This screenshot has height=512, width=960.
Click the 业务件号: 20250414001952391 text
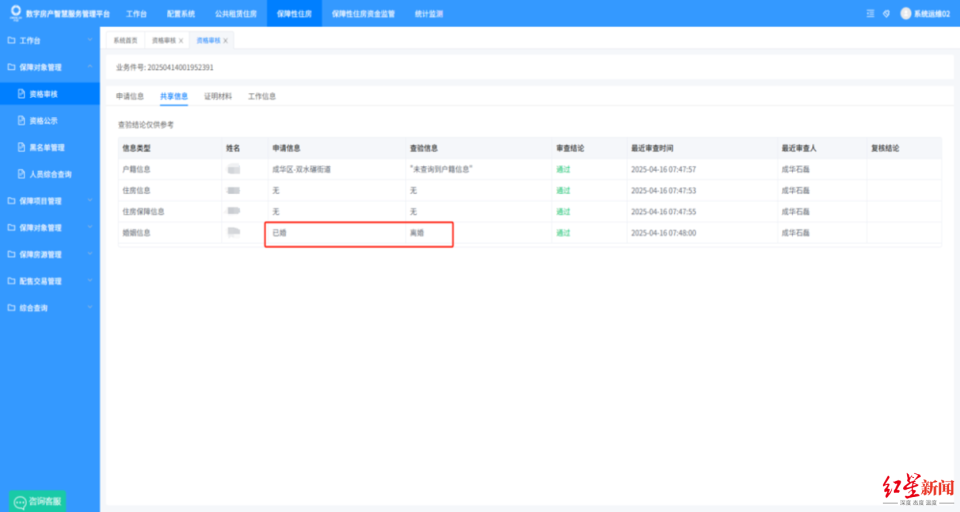[x=165, y=67]
